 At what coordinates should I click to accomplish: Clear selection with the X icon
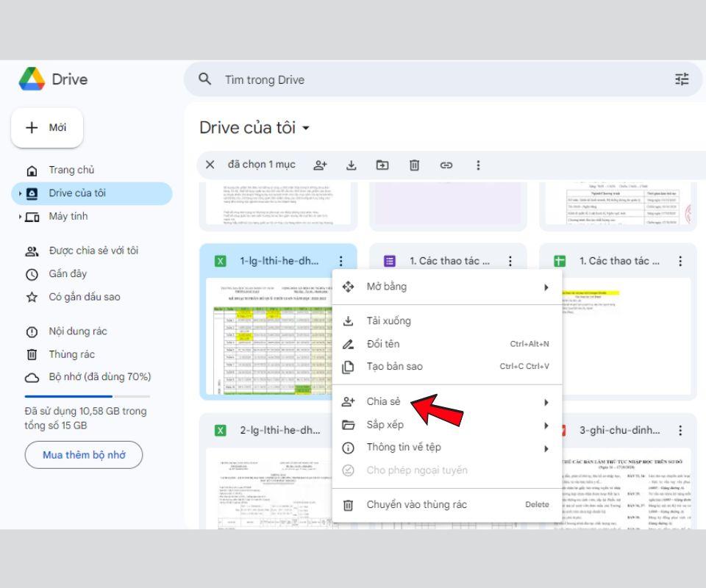(x=210, y=165)
